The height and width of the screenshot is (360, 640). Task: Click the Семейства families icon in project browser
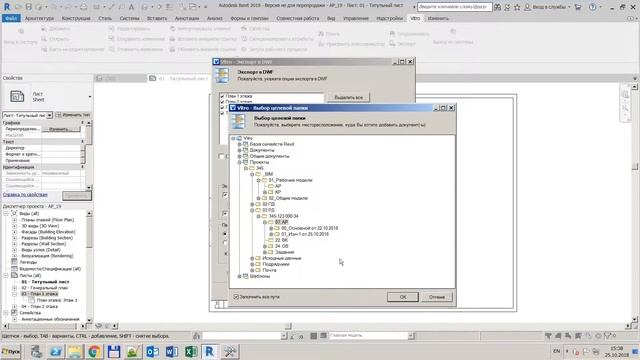(x=14, y=313)
